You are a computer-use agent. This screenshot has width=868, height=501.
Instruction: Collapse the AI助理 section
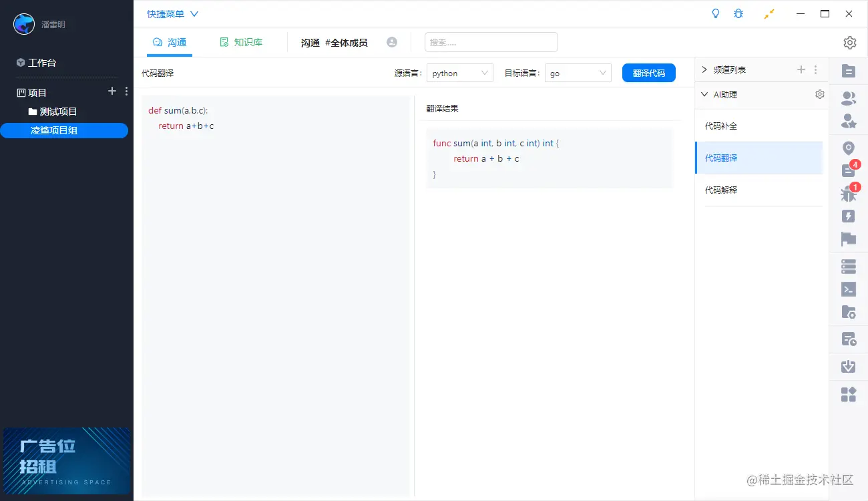coord(704,94)
